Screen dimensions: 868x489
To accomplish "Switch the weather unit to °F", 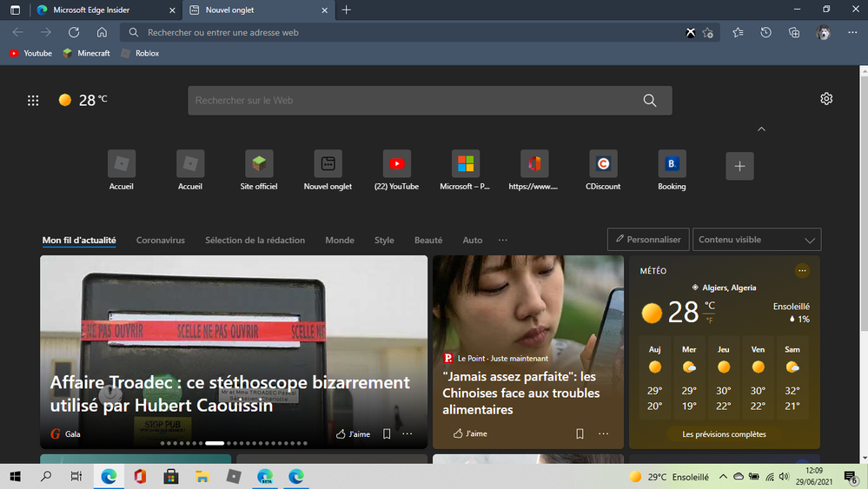I will 709,320.
